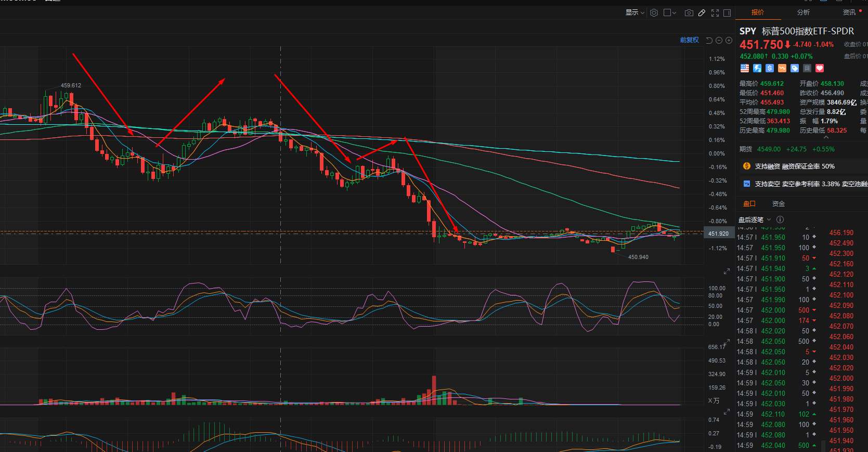This screenshot has width=868, height=452.
Task: Click the 最低价 451.460 value
Action: (772, 93)
